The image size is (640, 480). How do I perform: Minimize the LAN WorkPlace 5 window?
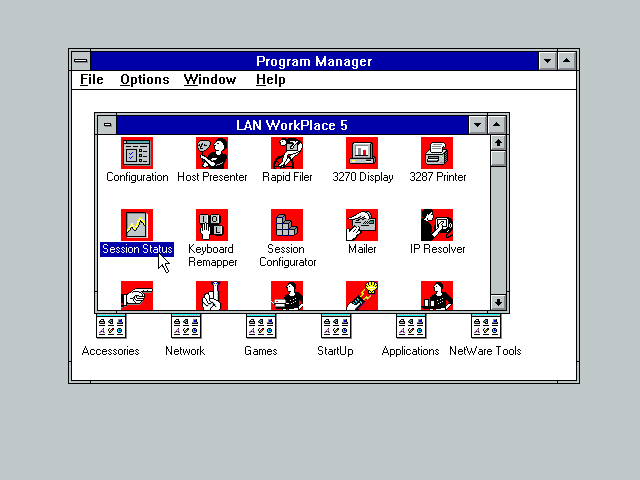point(478,125)
